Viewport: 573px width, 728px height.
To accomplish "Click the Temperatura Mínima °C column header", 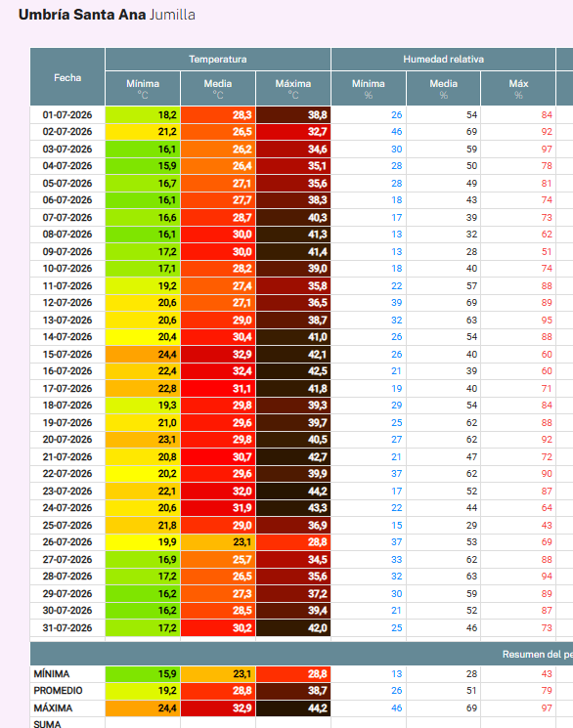I will click(143, 89).
